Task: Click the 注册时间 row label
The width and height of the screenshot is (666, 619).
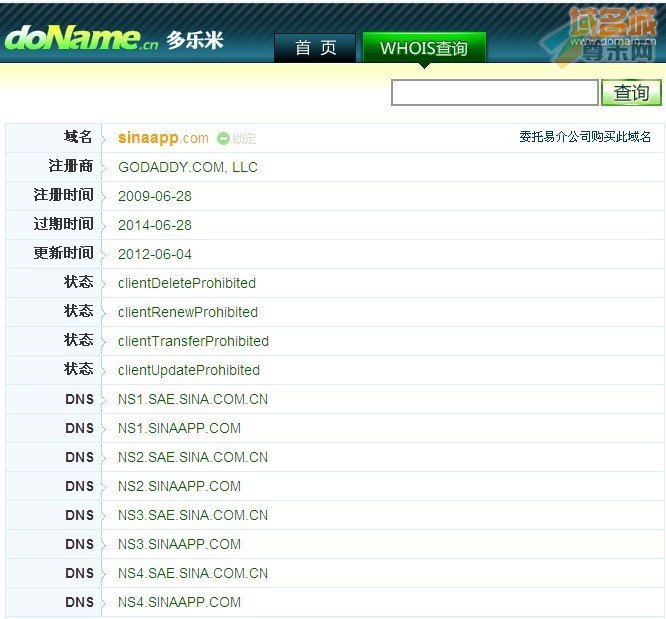Action: click(x=64, y=195)
